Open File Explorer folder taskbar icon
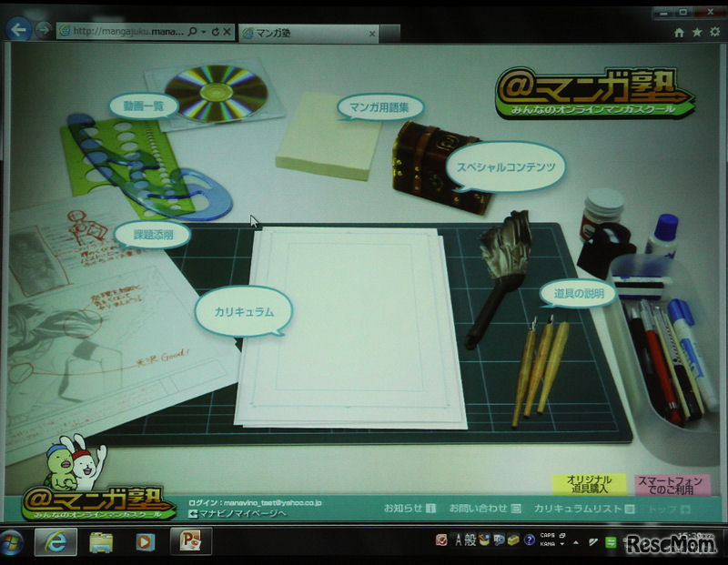Screen dimensions: 728x565 coord(101,542)
